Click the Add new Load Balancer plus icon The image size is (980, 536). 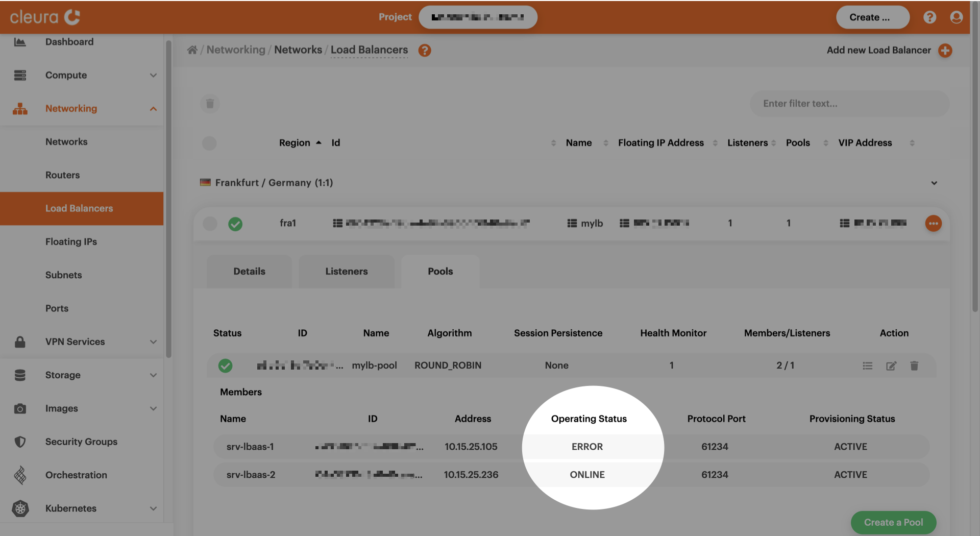pos(945,51)
